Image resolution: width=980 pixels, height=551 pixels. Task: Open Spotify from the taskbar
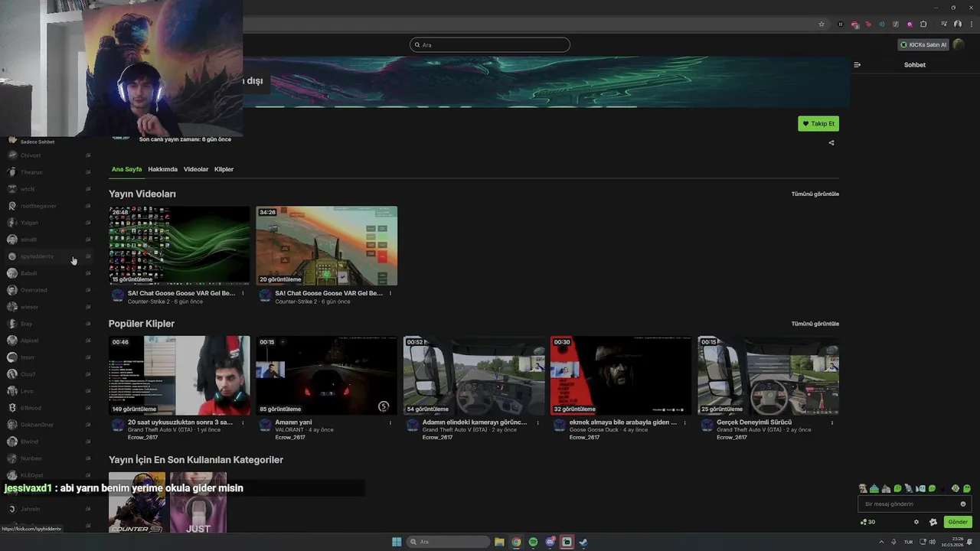533,542
